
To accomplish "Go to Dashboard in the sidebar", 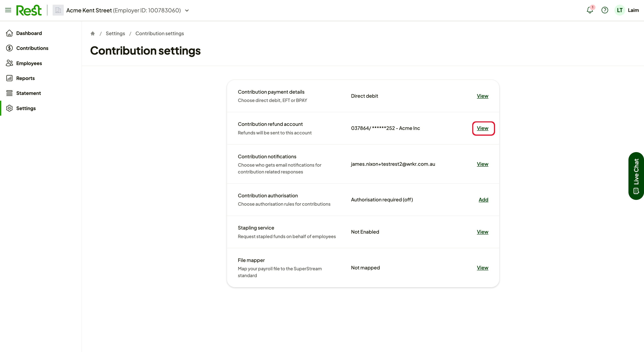I will point(29,33).
